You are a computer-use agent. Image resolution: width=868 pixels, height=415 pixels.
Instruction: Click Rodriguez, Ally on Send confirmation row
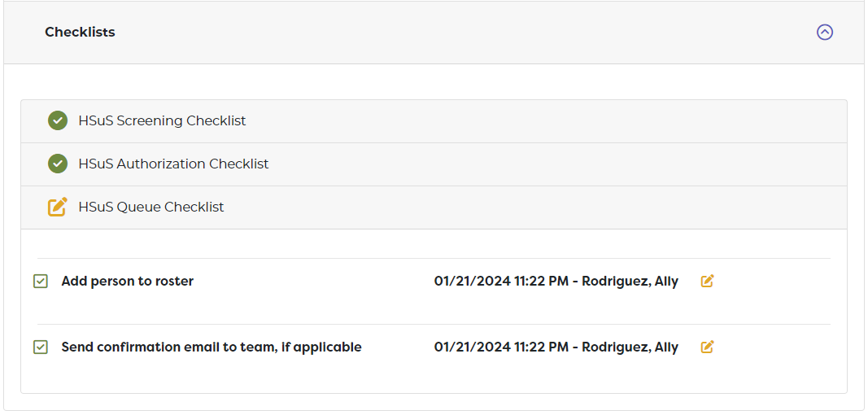pyautogui.click(x=630, y=347)
